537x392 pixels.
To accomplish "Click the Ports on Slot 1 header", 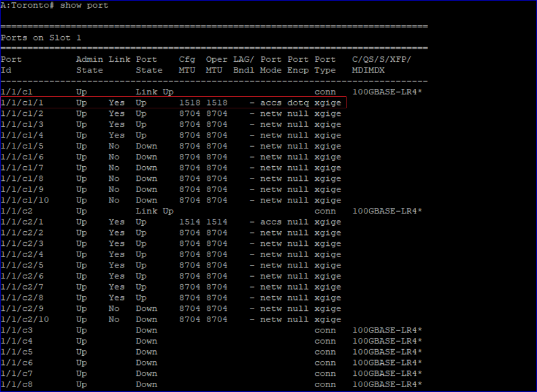I will click(41, 37).
